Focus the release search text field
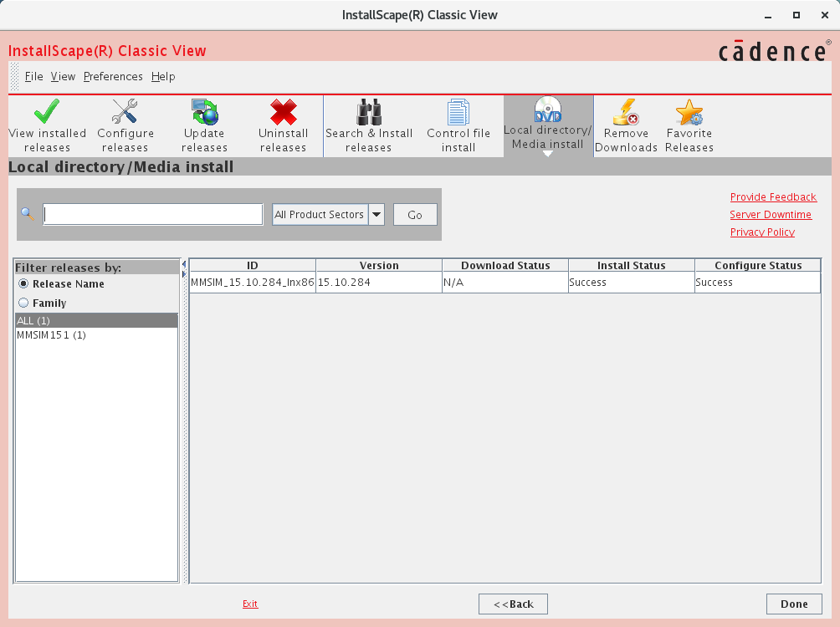Image resolution: width=840 pixels, height=627 pixels. (x=152, y=215)
